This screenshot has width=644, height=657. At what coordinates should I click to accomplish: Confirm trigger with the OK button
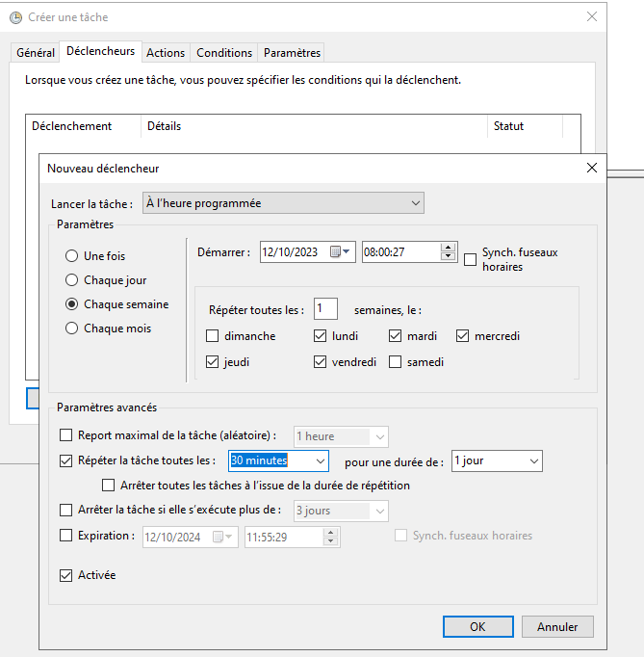click(477, 627)
